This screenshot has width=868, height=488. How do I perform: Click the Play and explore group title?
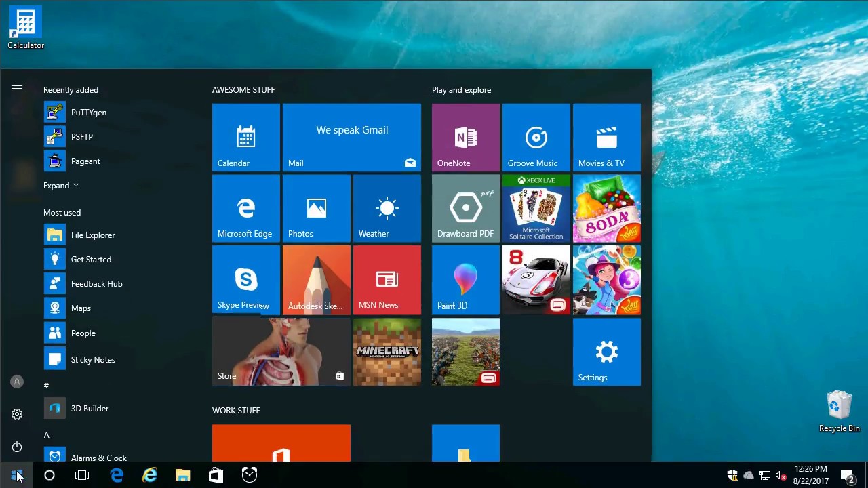[x=461, y=90]
